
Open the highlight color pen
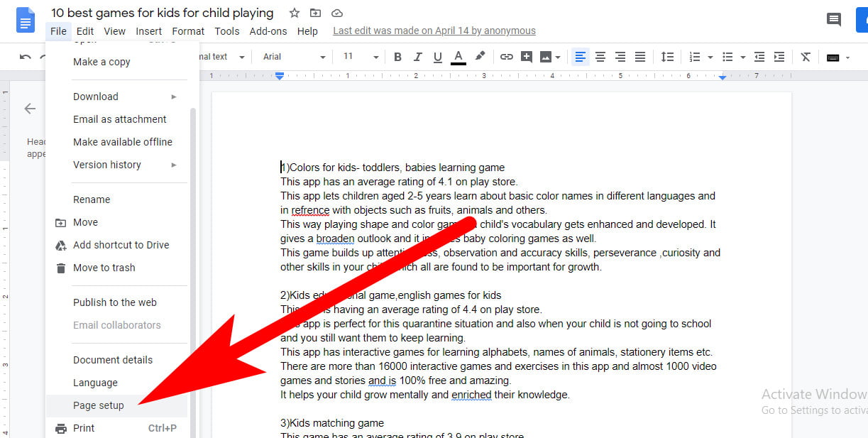click(480, 57)
